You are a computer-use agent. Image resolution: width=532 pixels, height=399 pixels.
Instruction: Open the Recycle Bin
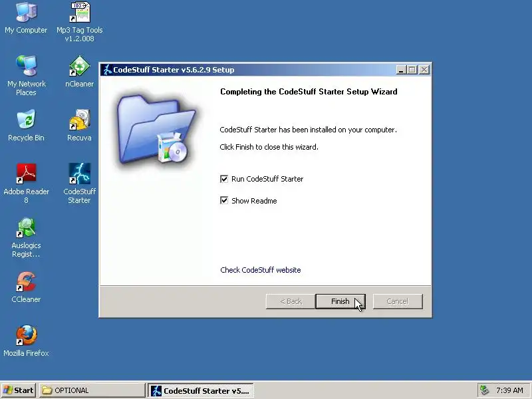point(26,125)
